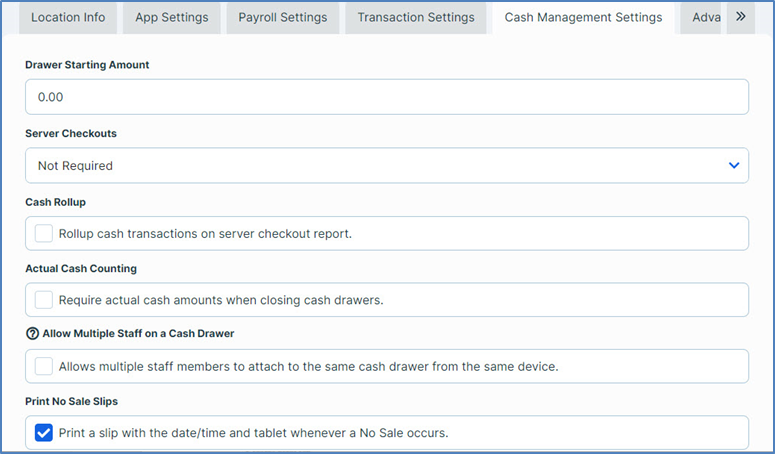The height and width of the screenshot is (454, 775).
Task: Click 'Rollup cash transactions on server checkout report' text
Action: [205, 234]
